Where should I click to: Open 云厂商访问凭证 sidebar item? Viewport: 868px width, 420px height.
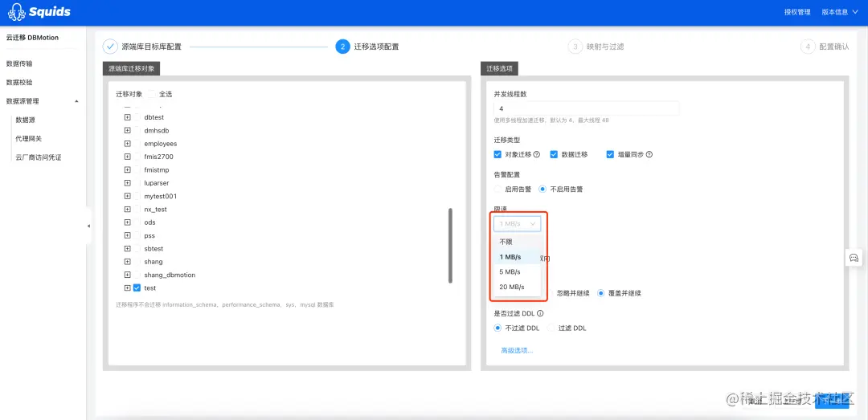[x=39, y=157]
